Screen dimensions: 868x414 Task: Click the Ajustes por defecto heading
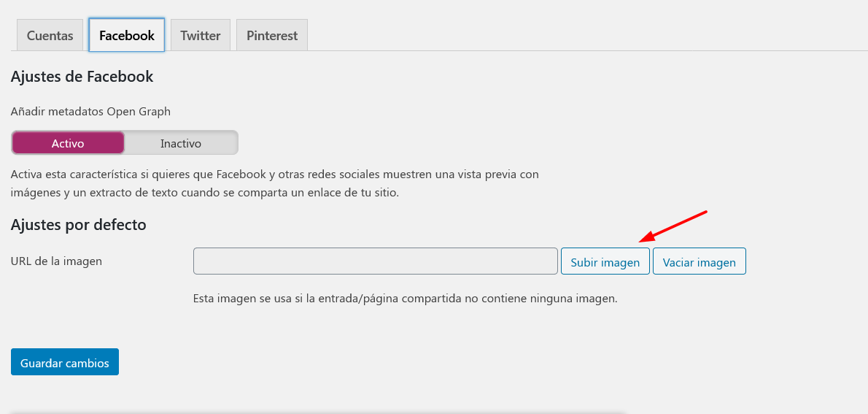79,224
